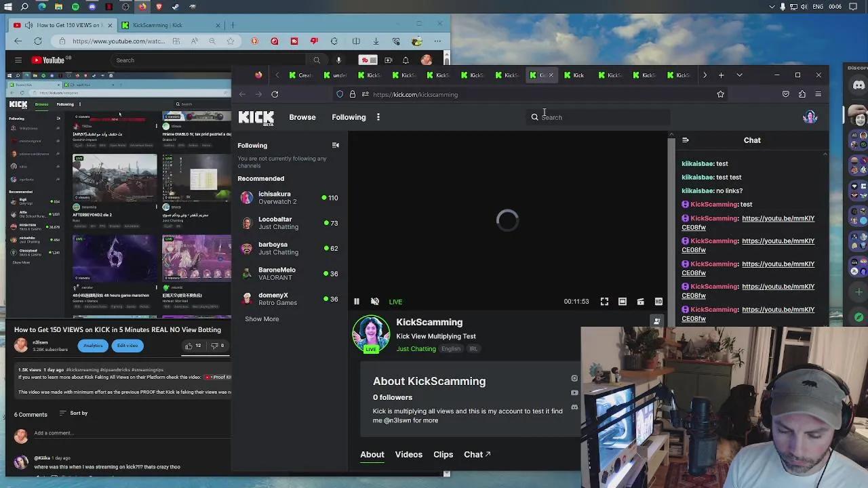
Task: Click the Kick search field
Action: tap(599, 117)
